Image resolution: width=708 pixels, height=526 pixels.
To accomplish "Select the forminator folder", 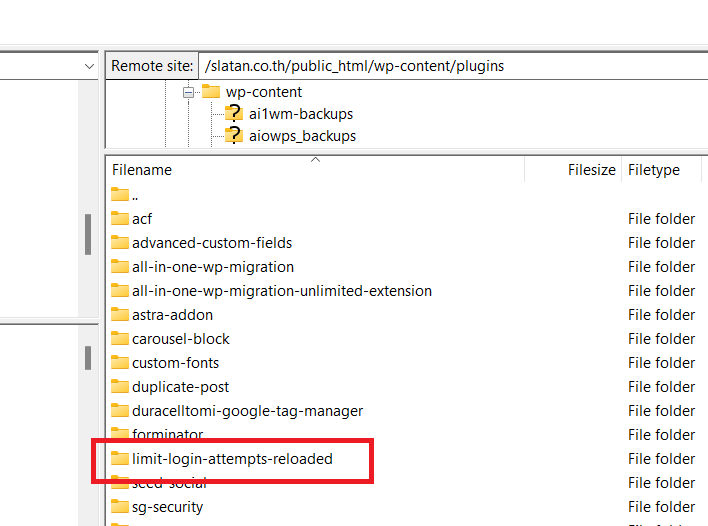I will (168, 434).
